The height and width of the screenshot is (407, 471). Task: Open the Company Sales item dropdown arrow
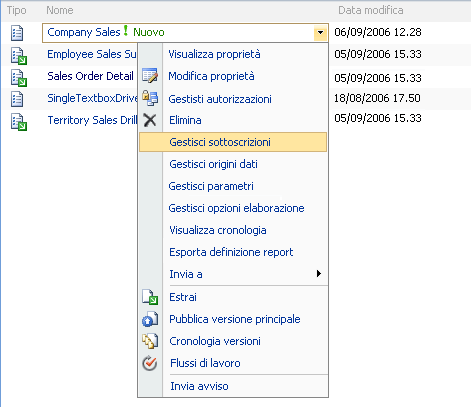[x=320, y=33]
